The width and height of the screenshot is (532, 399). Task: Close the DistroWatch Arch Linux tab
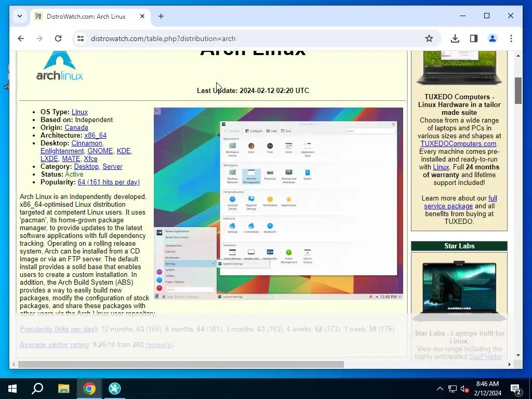tap(142, 16)
